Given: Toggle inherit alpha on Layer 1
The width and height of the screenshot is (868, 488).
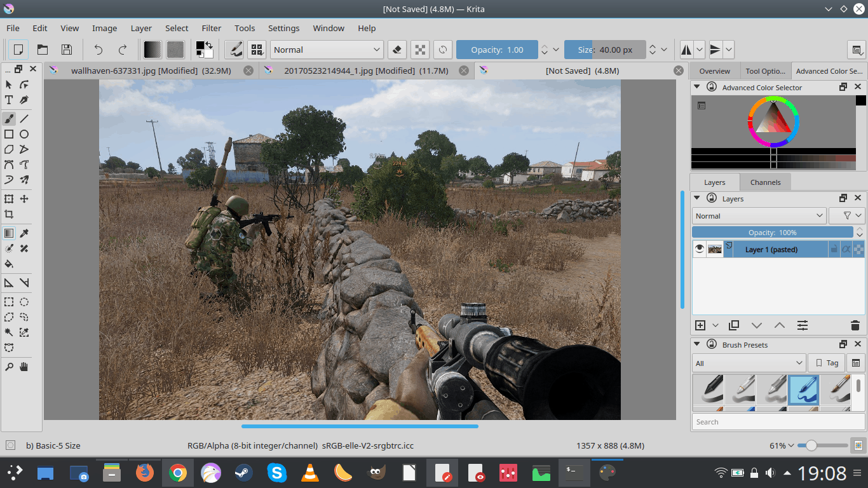Looking at the screenshot, I should pyautogui.click(x=846, y=250).
